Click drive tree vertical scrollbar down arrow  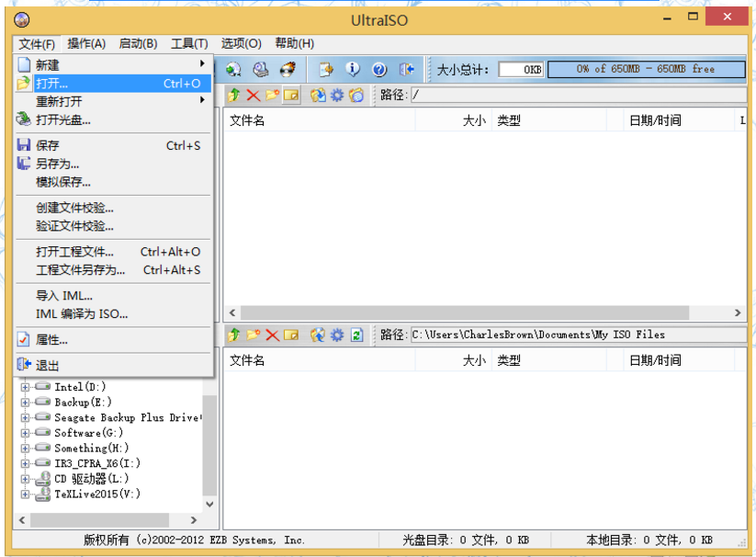tap(209, 505)
